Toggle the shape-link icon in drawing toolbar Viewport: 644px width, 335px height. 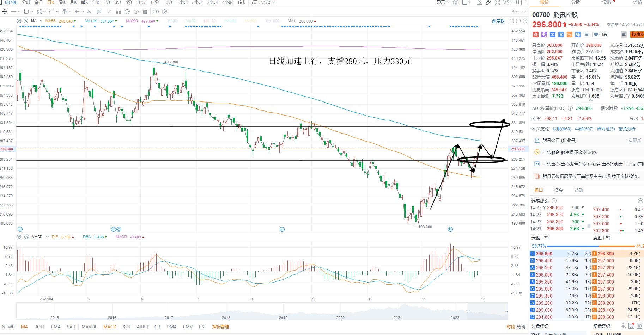pos(156,12)
